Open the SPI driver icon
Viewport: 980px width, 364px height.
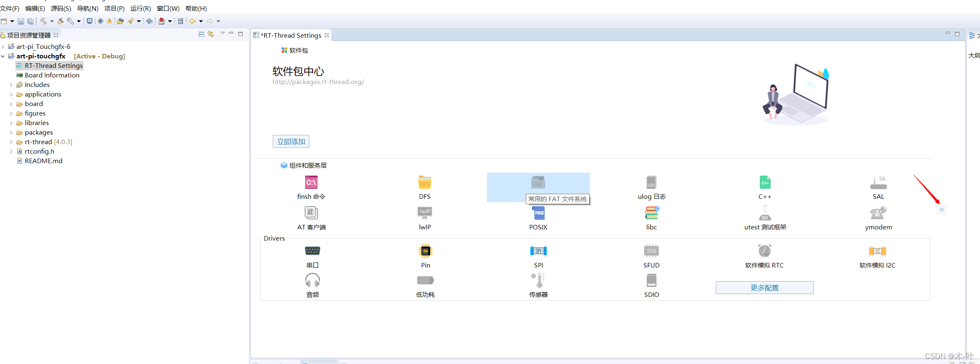coord(539,251)
